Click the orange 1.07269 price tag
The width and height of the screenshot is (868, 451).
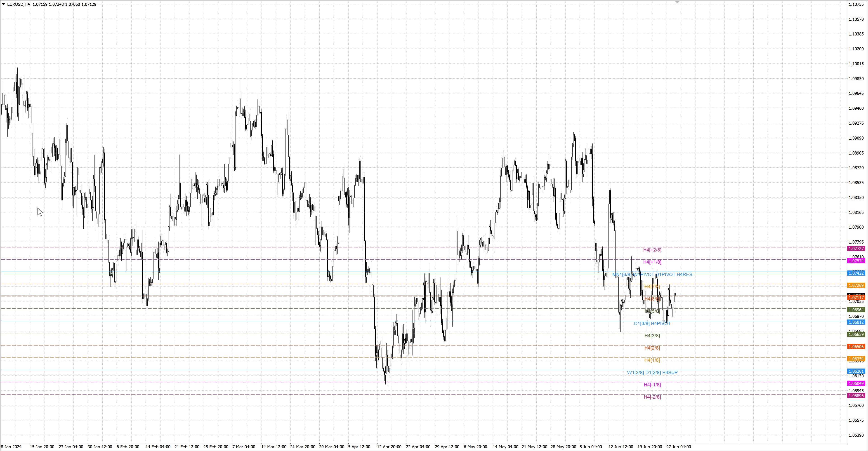click(856, 285)
